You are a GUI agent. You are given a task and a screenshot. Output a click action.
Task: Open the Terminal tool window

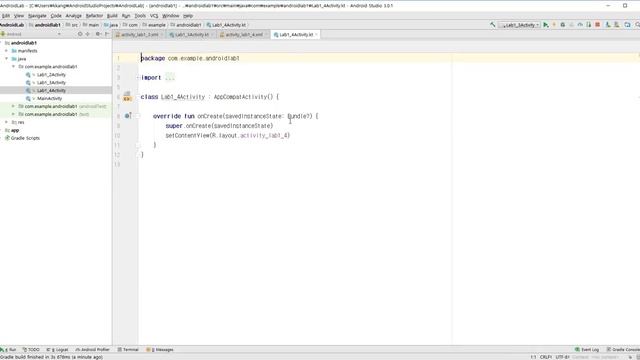(x=128, y=350)
